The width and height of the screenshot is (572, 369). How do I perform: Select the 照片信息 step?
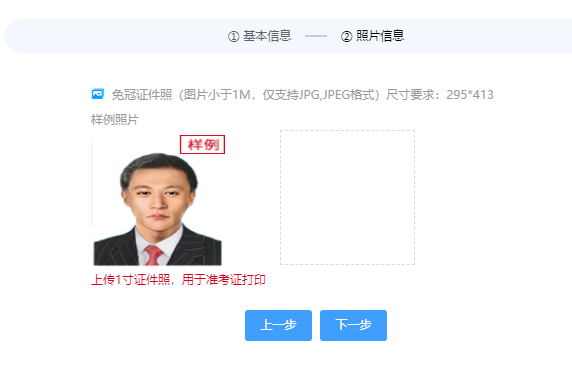point(372,36)
